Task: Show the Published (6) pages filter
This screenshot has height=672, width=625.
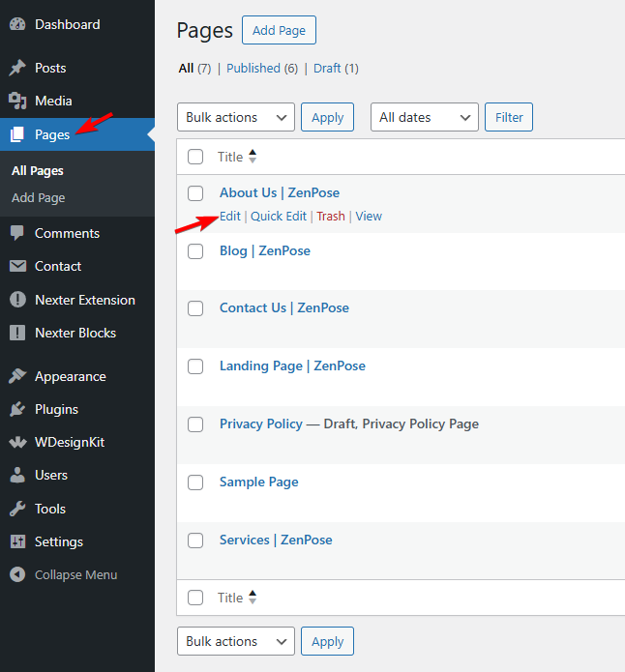Action: [262, 68]
